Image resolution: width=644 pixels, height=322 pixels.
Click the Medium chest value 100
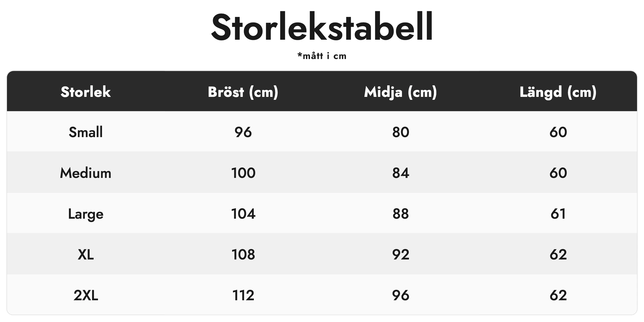click(243, 173)
